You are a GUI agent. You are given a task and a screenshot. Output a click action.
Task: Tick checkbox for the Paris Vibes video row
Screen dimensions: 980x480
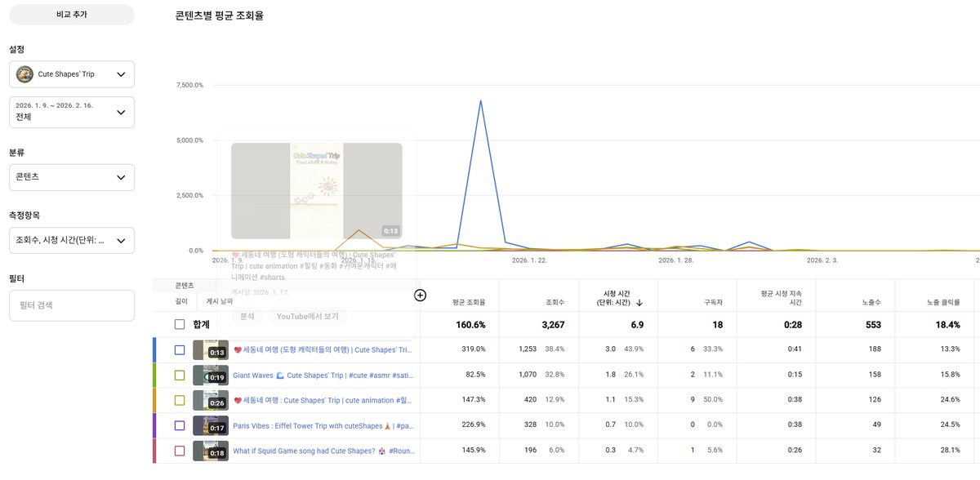click(180, 425)
